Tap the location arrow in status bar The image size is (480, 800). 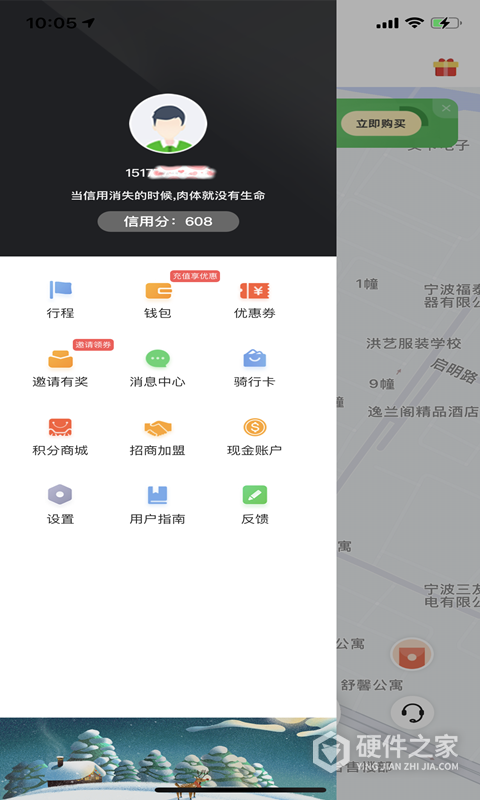click(x=88, y=22)
